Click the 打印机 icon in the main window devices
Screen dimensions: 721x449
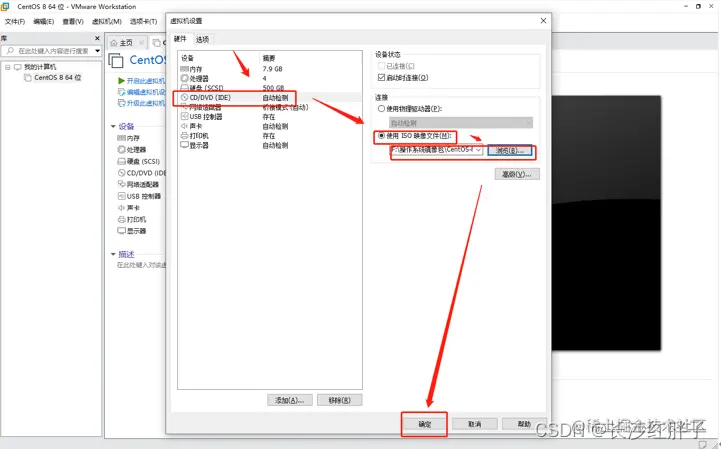[121, 219]
